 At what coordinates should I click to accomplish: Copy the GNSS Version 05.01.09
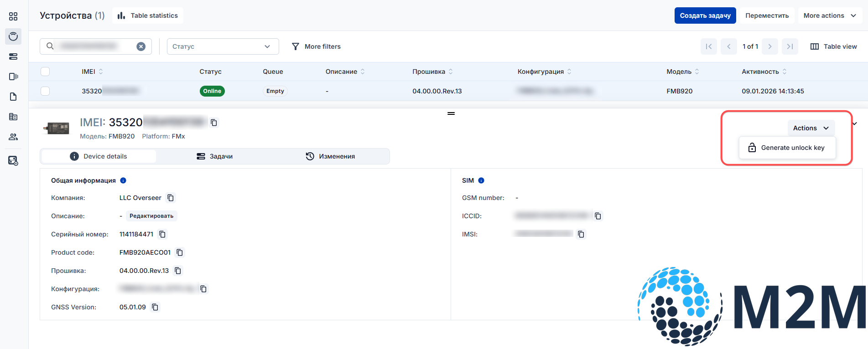(155, 307)
